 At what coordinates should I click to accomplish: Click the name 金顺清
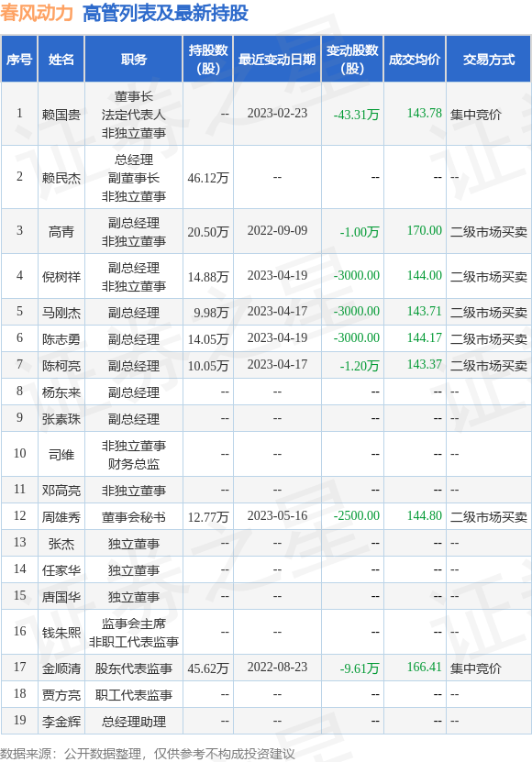tap(61, 668)
